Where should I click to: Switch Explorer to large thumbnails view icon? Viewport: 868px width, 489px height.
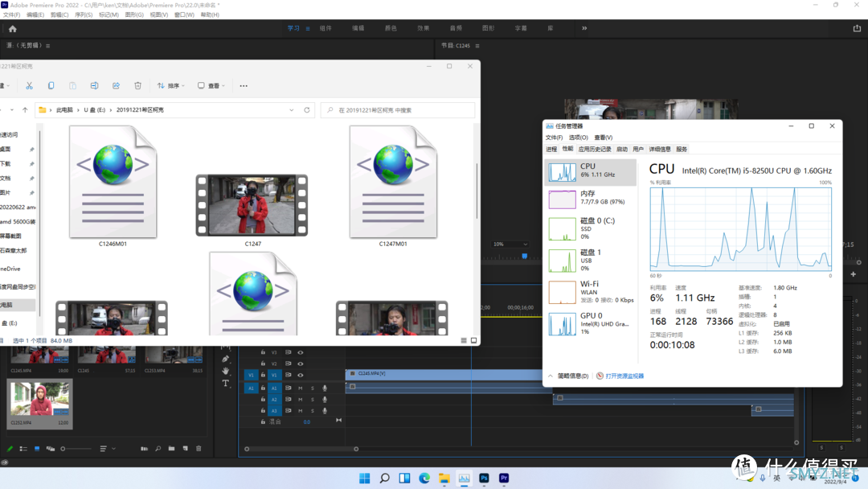tap(474, 340)
